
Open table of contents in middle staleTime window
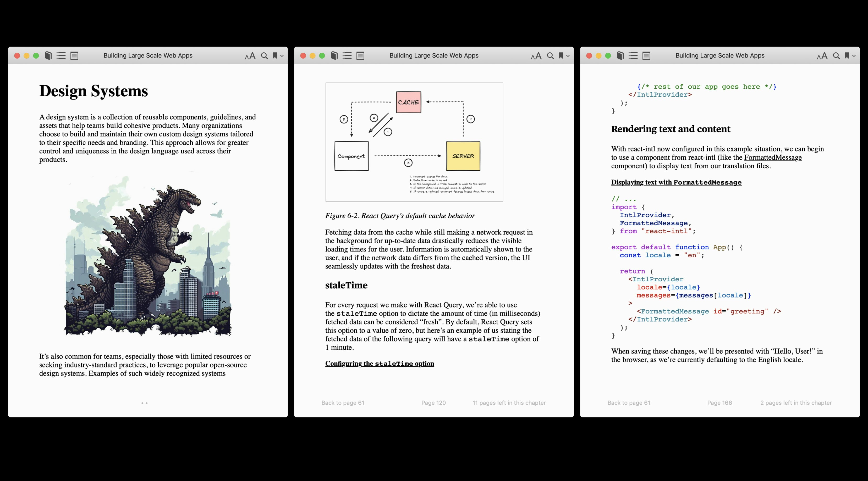pos(347,55)
